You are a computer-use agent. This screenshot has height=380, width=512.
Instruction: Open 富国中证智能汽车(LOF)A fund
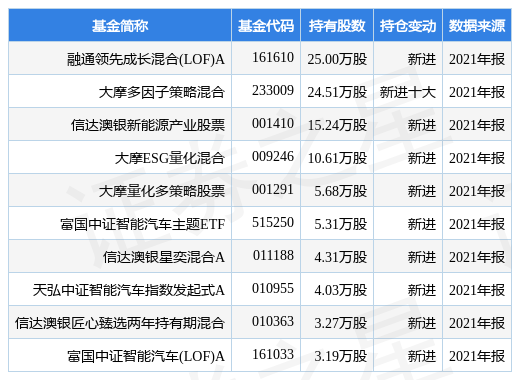click(x=146, y=356)
